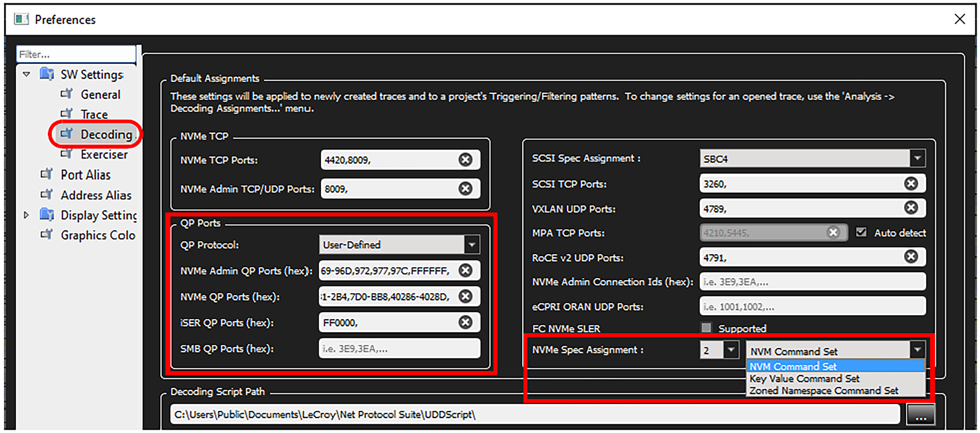Open NVMe Spec version number dropdown

click(x=731, y=350)
